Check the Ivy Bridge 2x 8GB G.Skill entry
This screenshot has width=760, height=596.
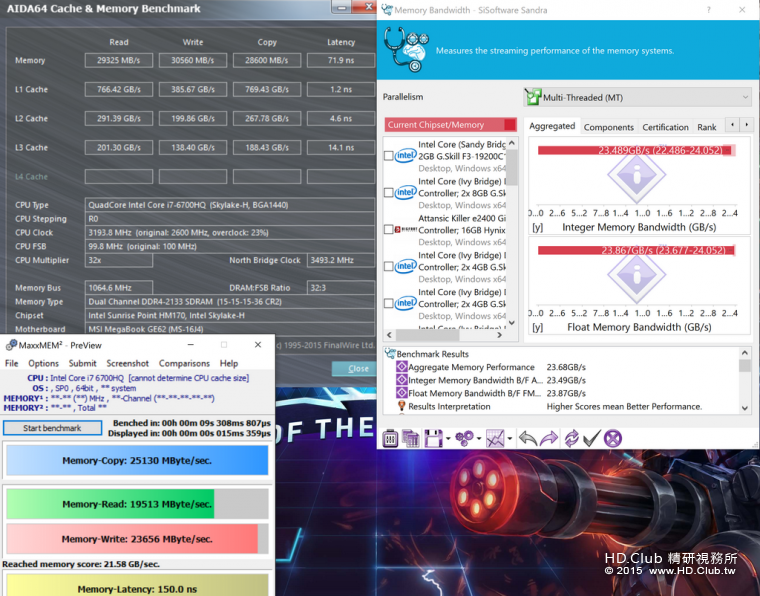coord(388,192)
